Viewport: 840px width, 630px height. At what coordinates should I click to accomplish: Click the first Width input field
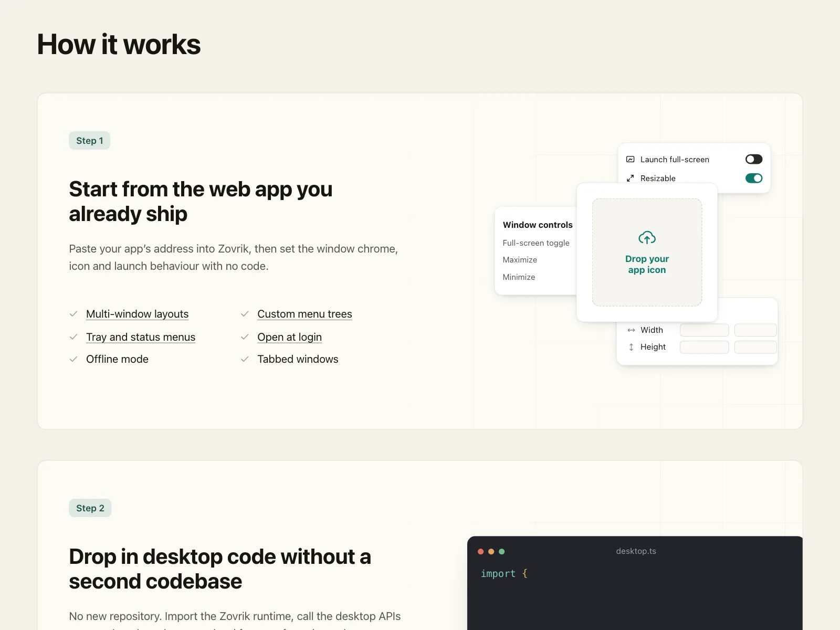(x=704, y=330)
